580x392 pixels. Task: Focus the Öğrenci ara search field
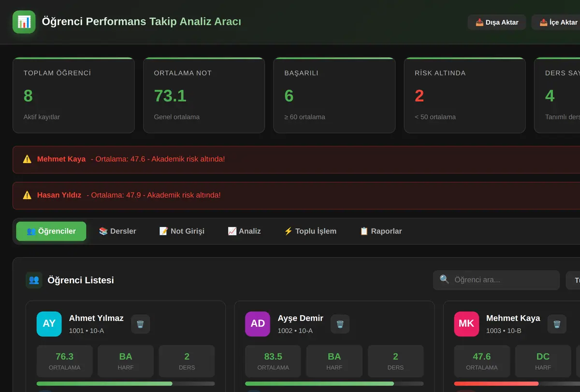[495, 280]
